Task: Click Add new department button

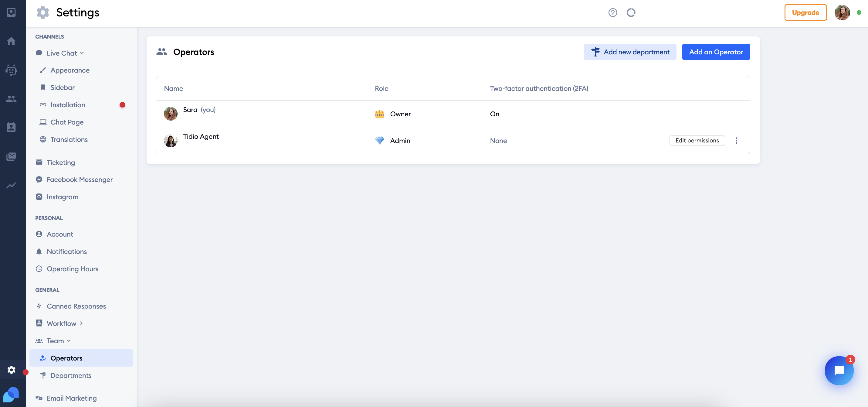Action: pyautogui.click(x=630, y=52)
